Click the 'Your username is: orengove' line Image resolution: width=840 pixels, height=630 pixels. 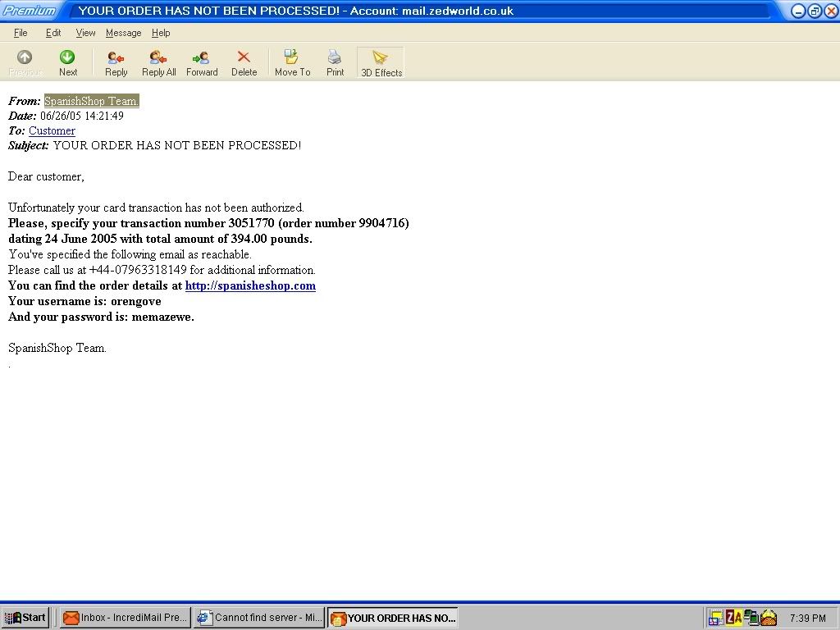pyautogui.click(x=84, y=301)
